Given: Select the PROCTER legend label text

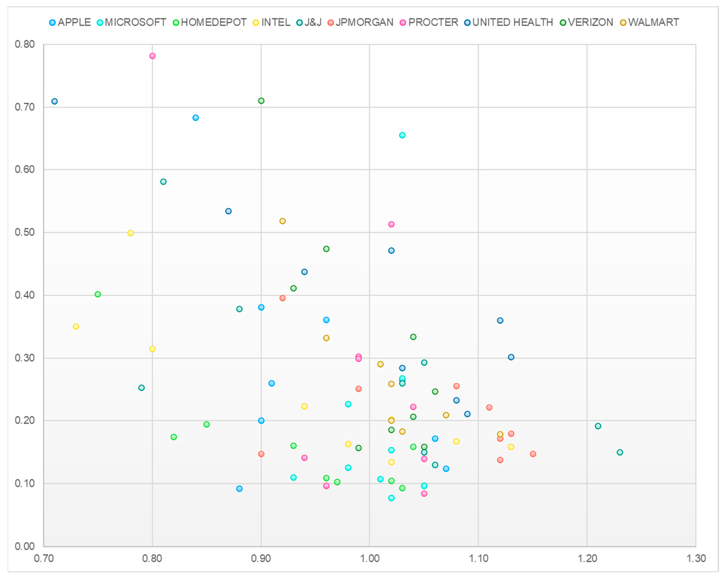Looking at the screenshot, I should coord(433,23).
